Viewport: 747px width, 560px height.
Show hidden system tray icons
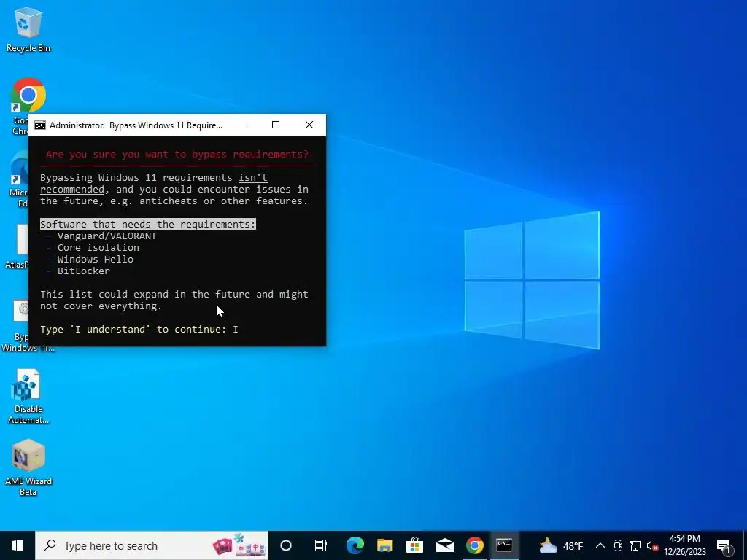(600, 545)
